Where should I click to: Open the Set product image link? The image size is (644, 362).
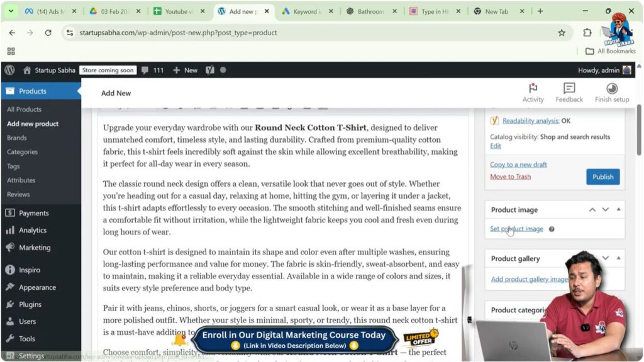[x=516, y=229]
